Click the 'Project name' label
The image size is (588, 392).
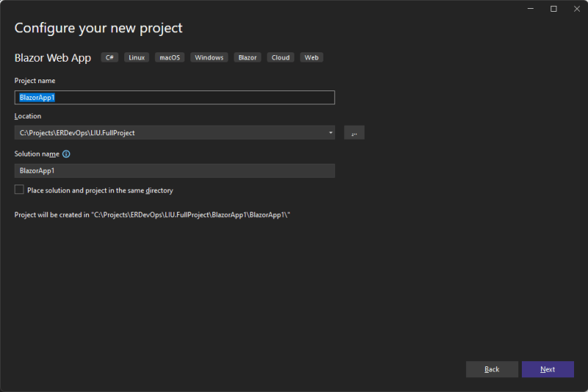pyautogui.click(x=35, y=81)
